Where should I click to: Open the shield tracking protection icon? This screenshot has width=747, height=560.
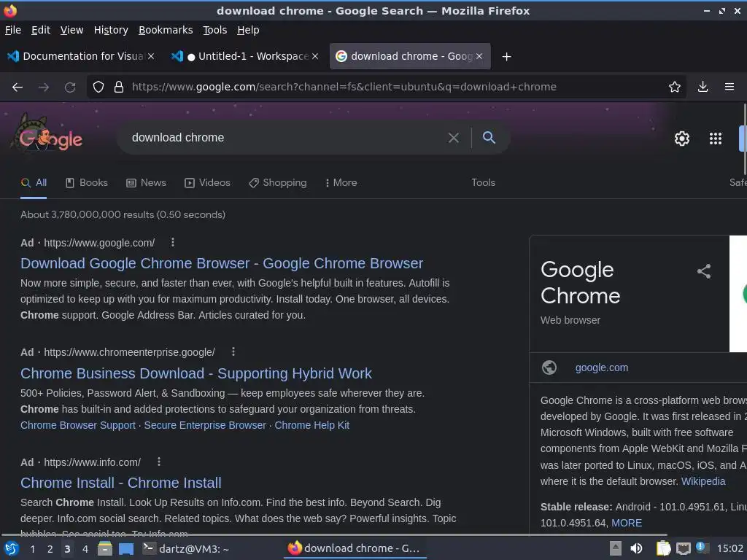click(x=98, y=87)
